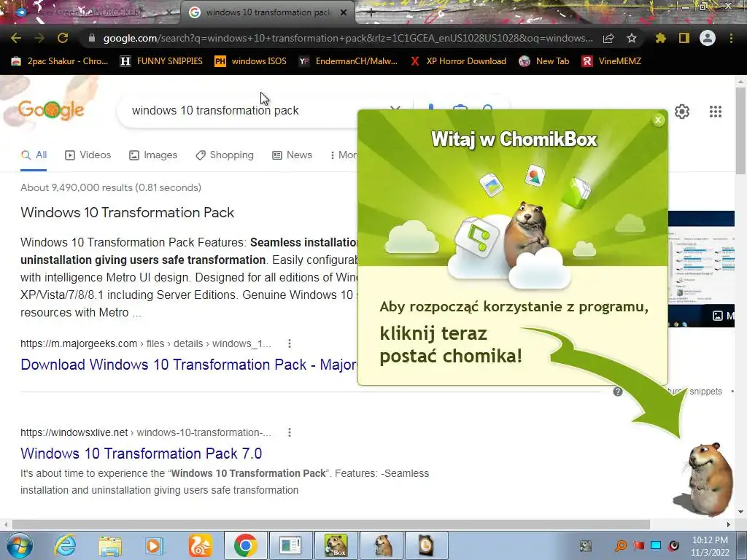Image resolution: width=747 pixels, height=560 pixels.
Task: Click the window-icon taskbar item
Action: pos(290,545)
